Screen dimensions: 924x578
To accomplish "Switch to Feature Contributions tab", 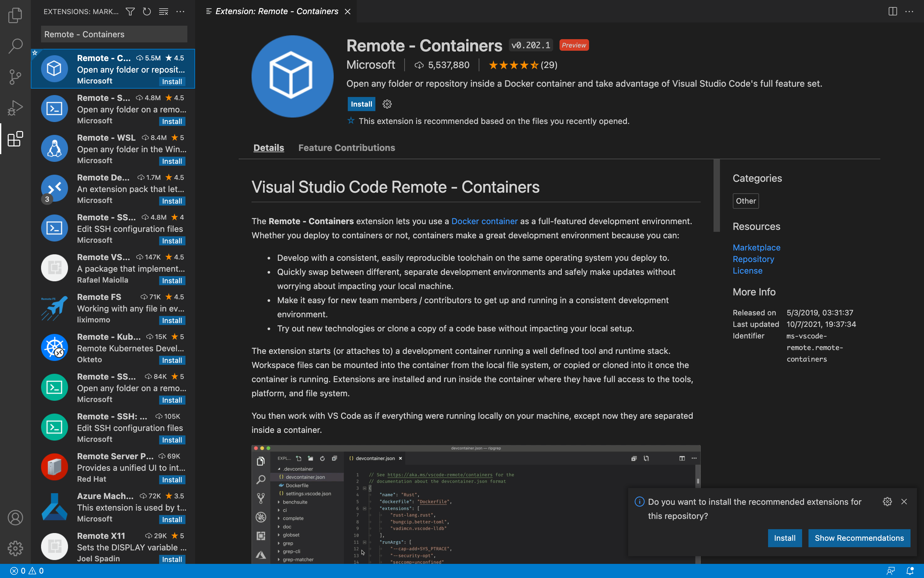I will point(346,148).
